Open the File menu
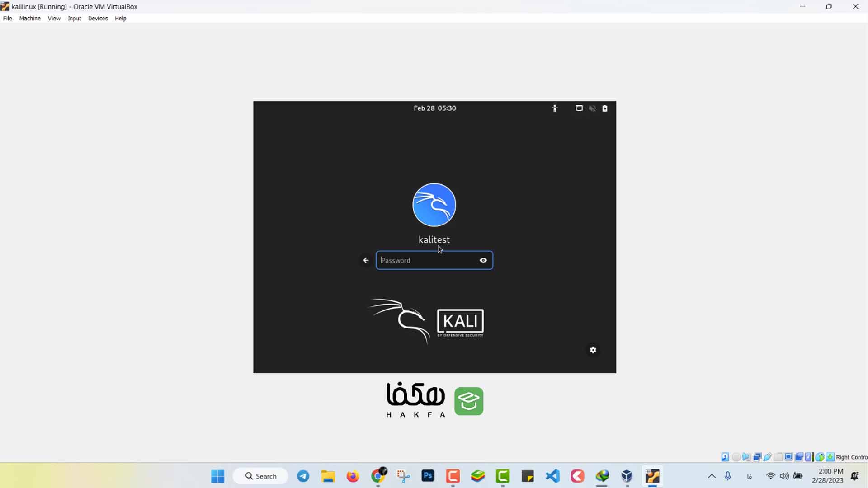Screen dimensions: 868x488 pyautogui.click(x=7, y=19)
